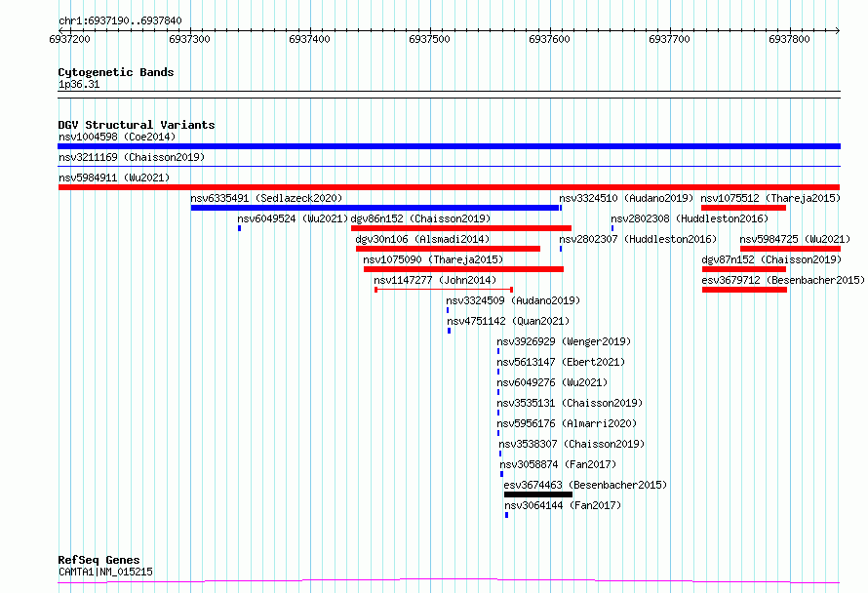Viewport: 868px width, 593px height.
Task: Click the red dgv86n152 variant bar
Action: tap(461, 228)
